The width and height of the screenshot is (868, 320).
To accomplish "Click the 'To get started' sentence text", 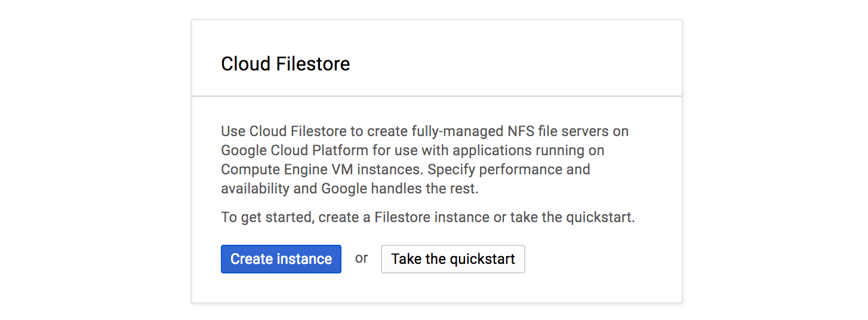I will (428, 217).
